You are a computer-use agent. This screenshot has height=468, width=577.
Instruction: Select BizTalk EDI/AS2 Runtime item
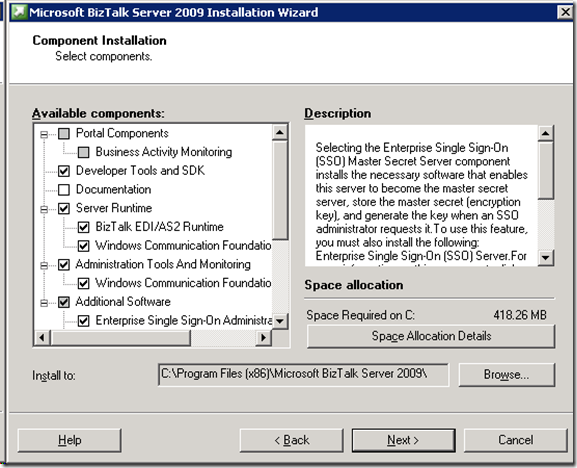[159, 227]
